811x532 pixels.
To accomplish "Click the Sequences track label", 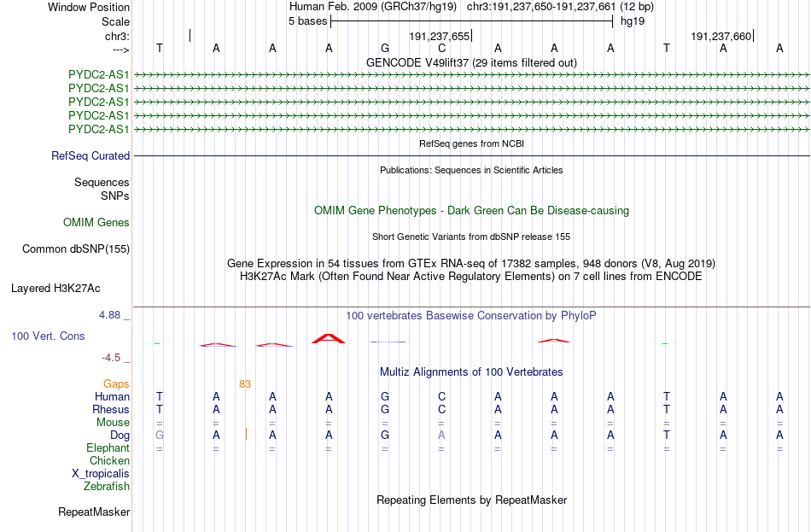I will (x=102, y=182).
